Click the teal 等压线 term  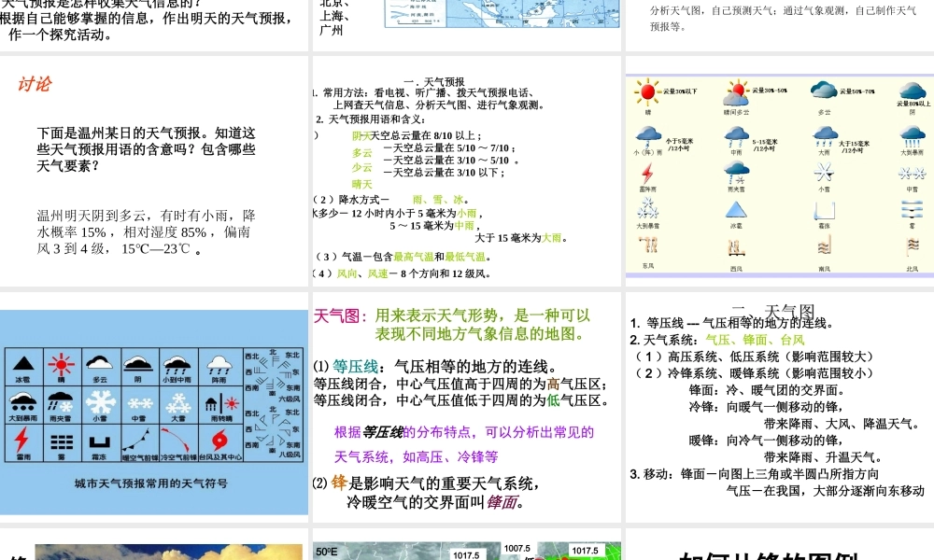pyautogui.click(x=355, y=367)
